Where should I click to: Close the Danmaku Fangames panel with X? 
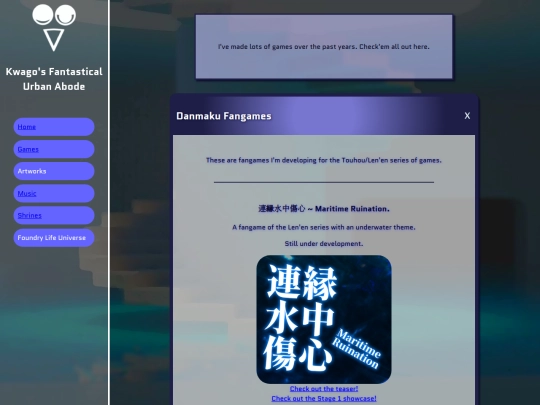click(467, 116)
